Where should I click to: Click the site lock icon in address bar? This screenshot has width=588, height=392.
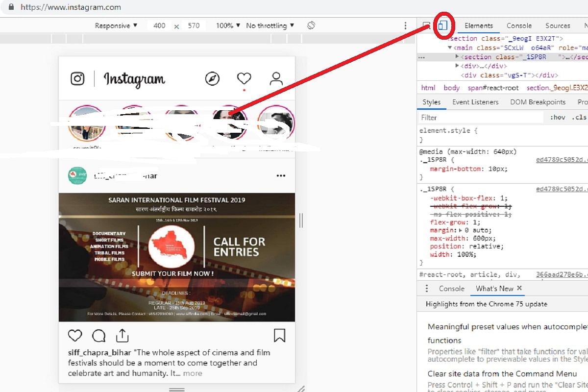tap(12, 7)
